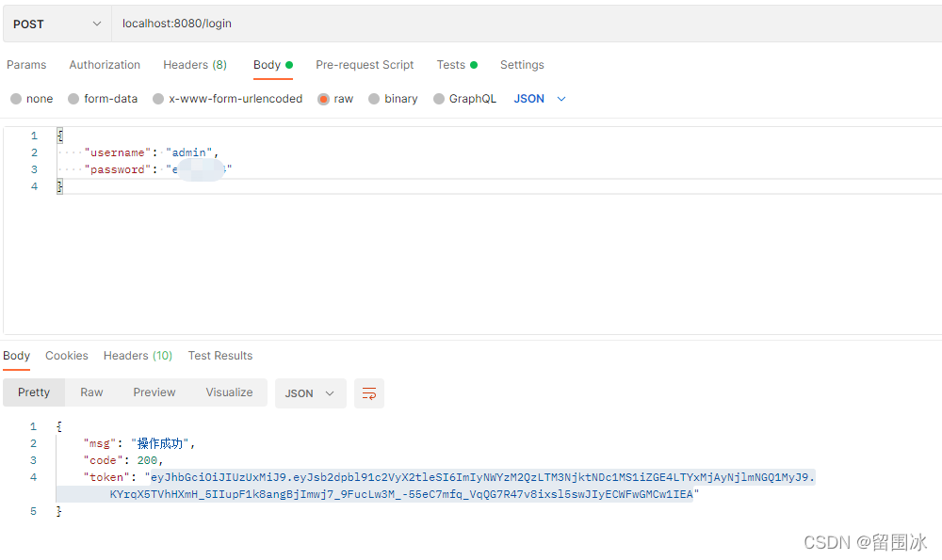The height and width of the screenshot is (560, 942).
Task: Click the token value starting with eyJhbGci
Action: click(482, 477)
